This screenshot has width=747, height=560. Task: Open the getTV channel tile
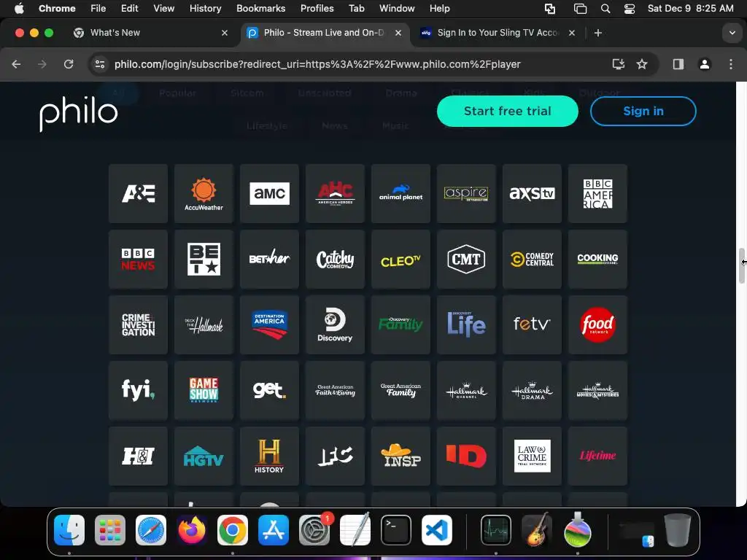[270, 391]
